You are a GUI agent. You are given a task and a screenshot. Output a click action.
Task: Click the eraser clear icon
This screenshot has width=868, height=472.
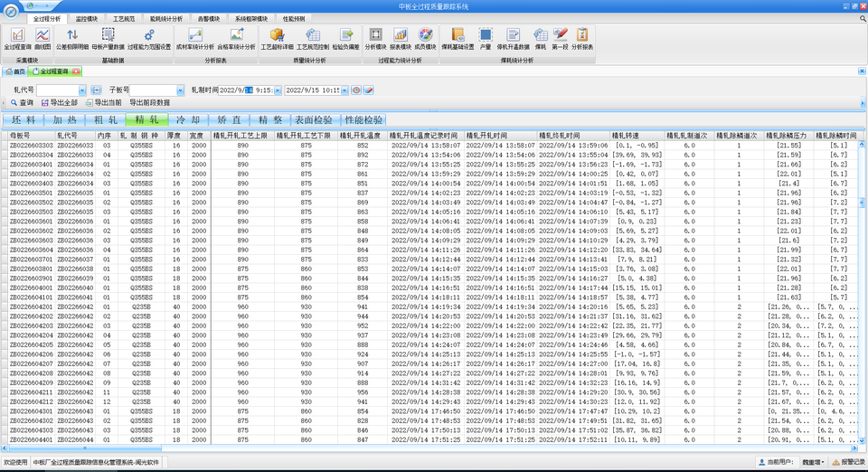[369, 90]
